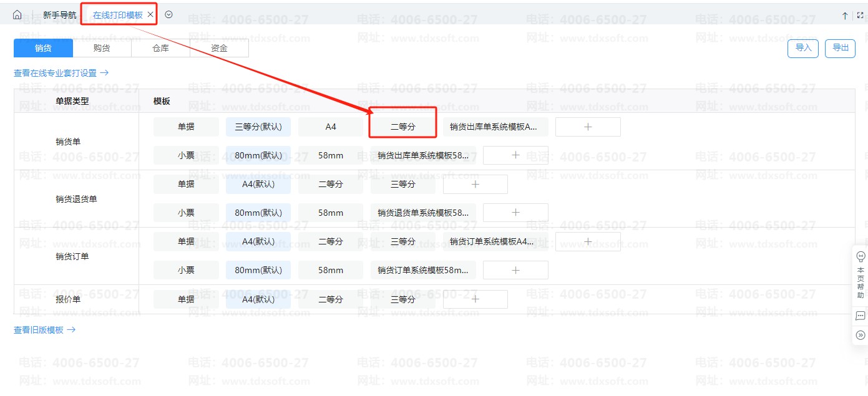
Task: Add new template in 销货单 单据 row
Action: click(588, 127)
